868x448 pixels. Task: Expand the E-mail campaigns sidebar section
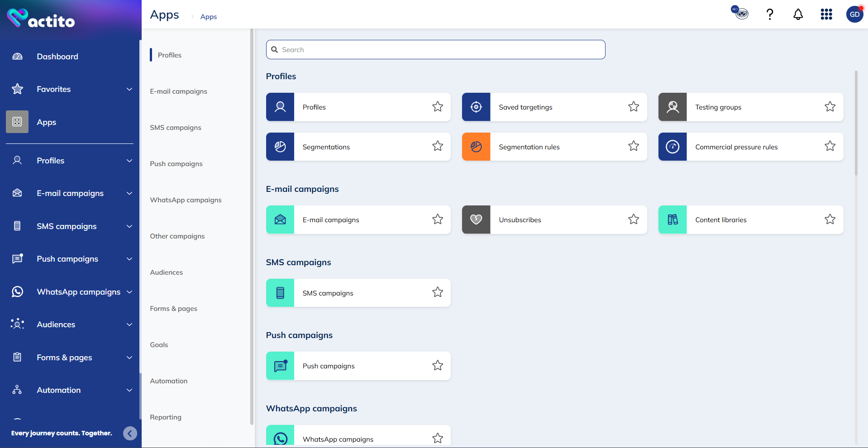coord(129,193)
